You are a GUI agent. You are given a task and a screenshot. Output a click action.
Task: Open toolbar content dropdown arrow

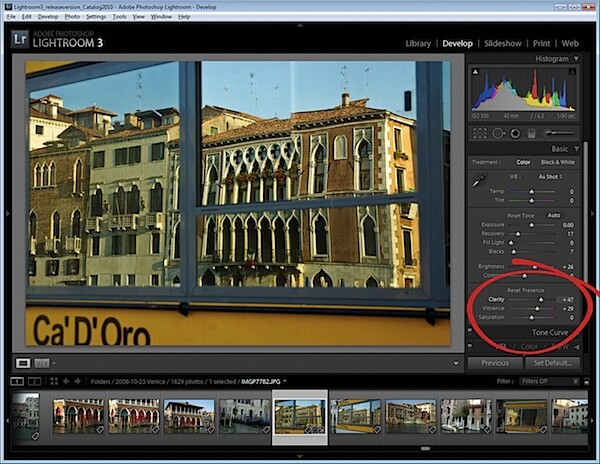456,363
